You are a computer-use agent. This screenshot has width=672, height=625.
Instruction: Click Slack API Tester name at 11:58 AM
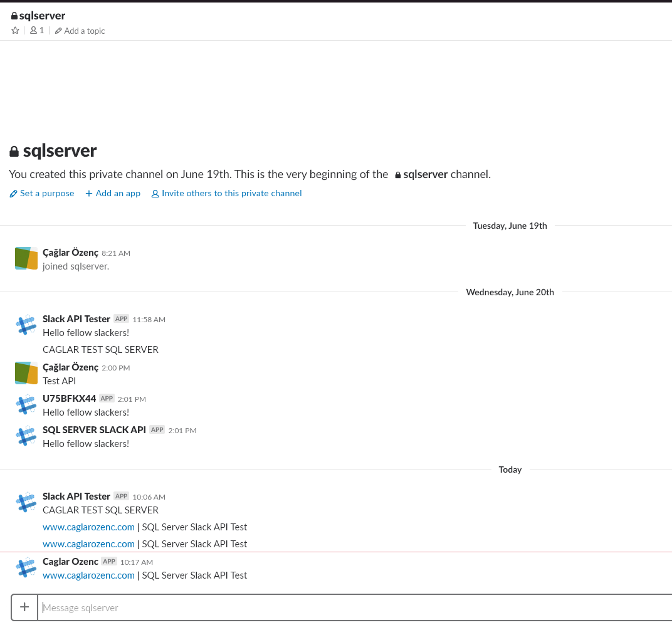click(76, 319)
